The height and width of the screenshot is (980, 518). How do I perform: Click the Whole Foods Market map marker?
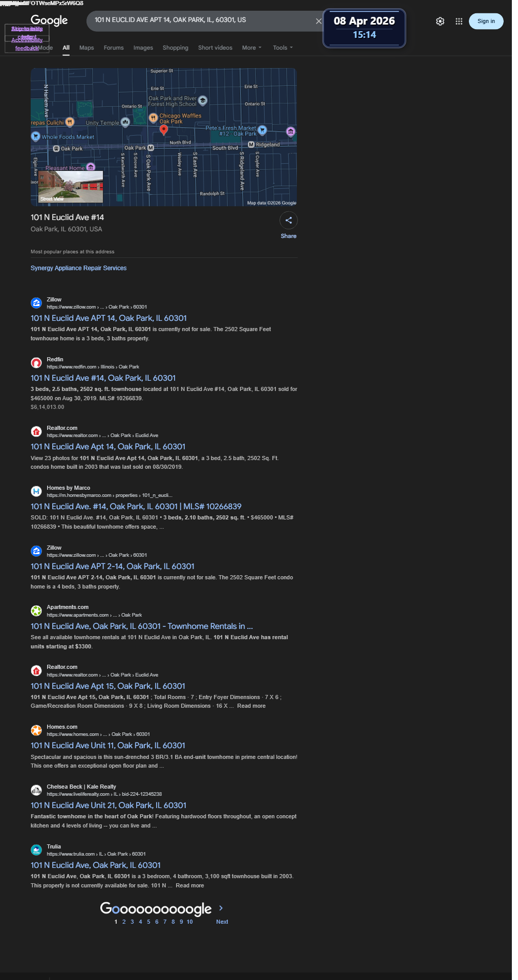[x=35, y=137]
